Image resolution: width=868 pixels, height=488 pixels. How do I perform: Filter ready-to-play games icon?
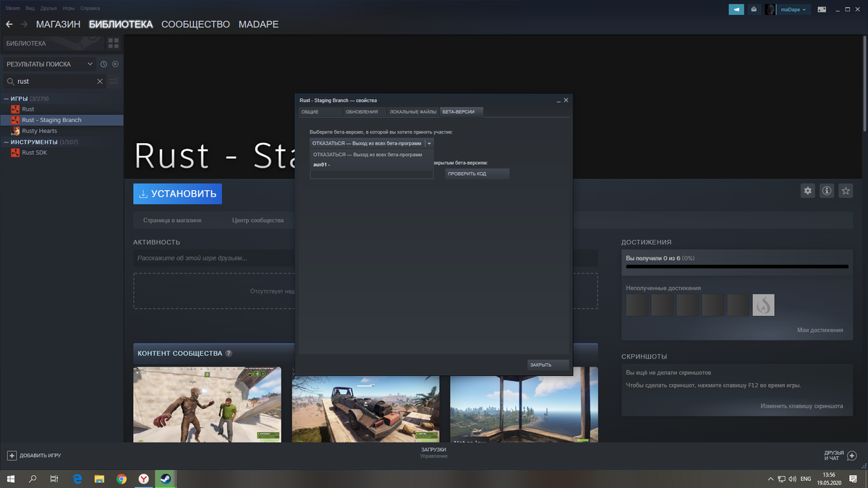[x=115, y=64]
